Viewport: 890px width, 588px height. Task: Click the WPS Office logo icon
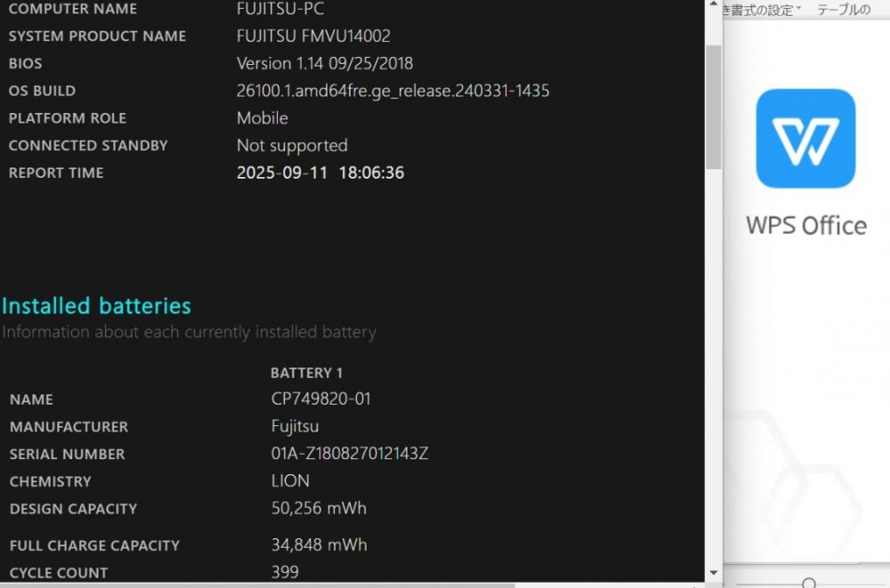tap(805, 139)
